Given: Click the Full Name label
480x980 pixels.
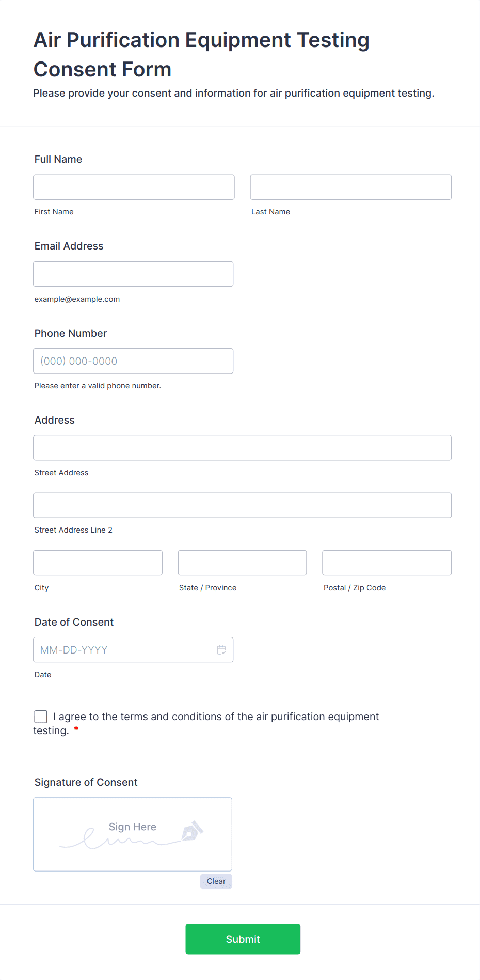Looking at the screenshot, I should [58, 159].
